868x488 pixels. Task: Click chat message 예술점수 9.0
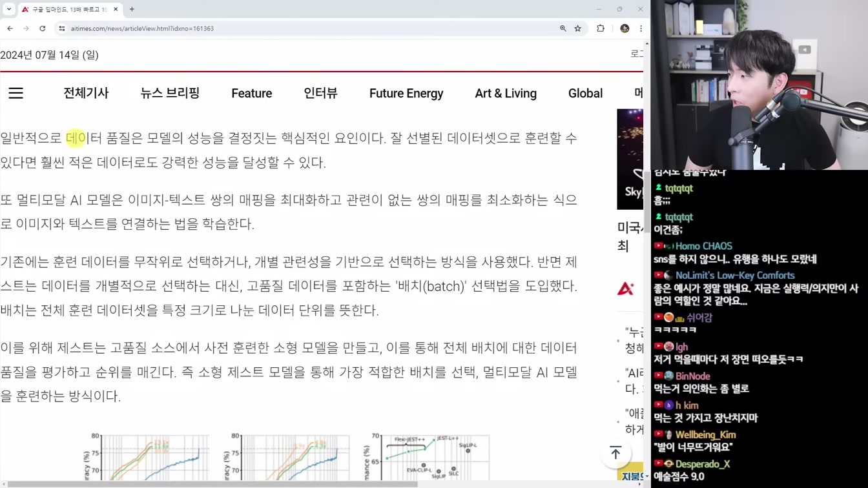tap(679, 476)
